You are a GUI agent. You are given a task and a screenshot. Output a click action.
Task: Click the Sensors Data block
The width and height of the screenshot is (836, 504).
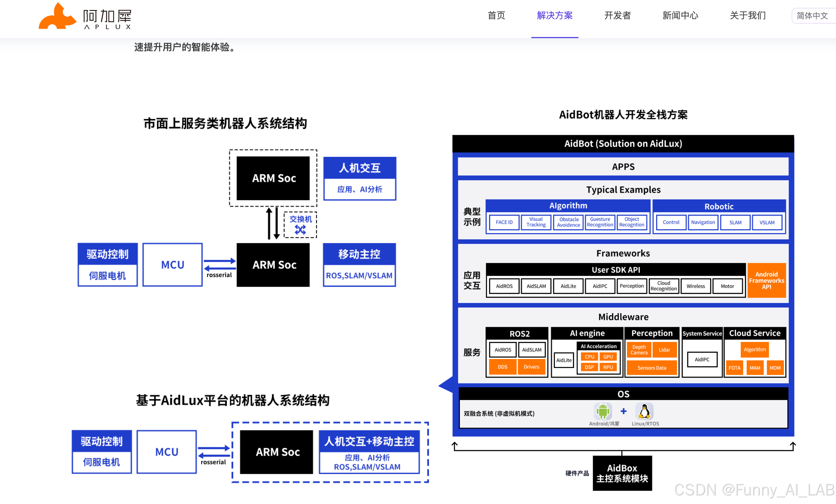pos(652,368)
